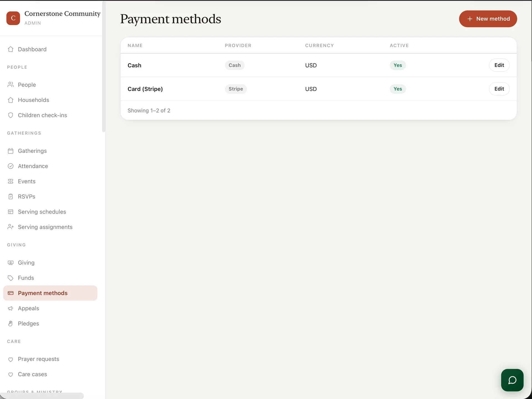Create a new payment method
The width and height of the screenshot is (532, 399).
[488, 19]
